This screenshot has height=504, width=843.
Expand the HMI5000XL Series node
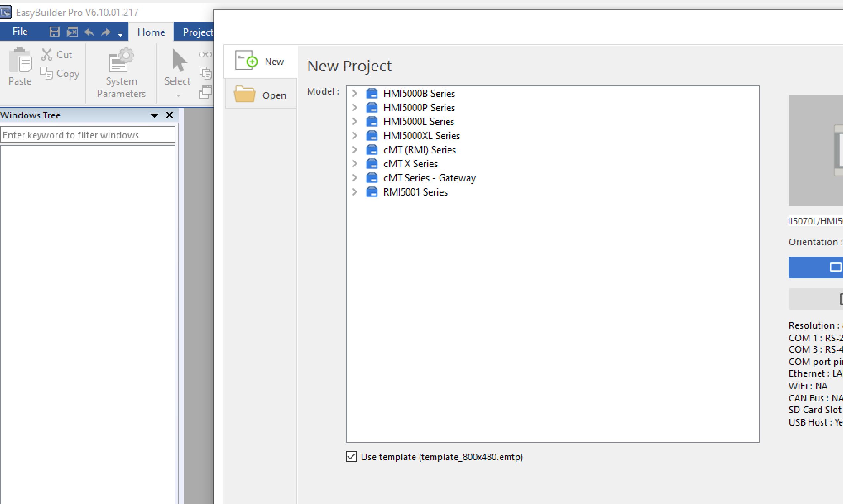354,136
